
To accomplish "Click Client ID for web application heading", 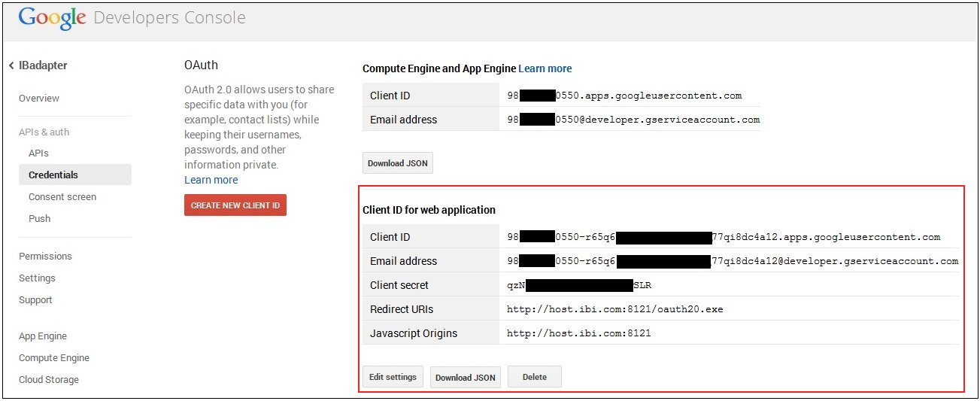I will pyautogui.click(x=429, y=210).
